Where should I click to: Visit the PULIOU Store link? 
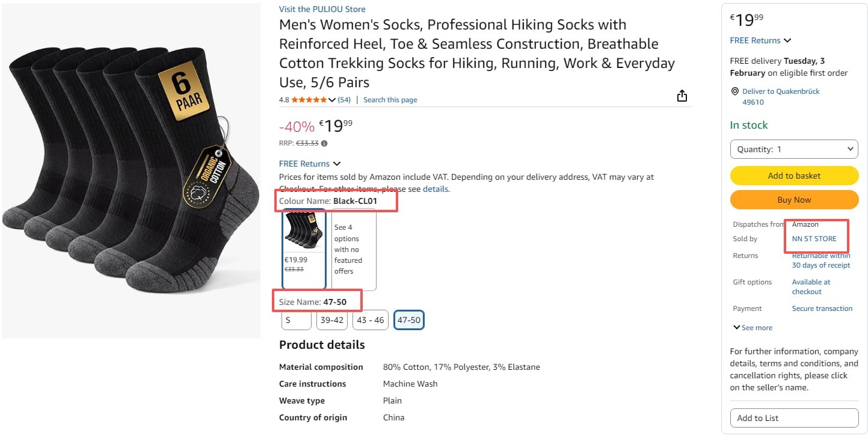pyautogui.click(x=322, y=9)
